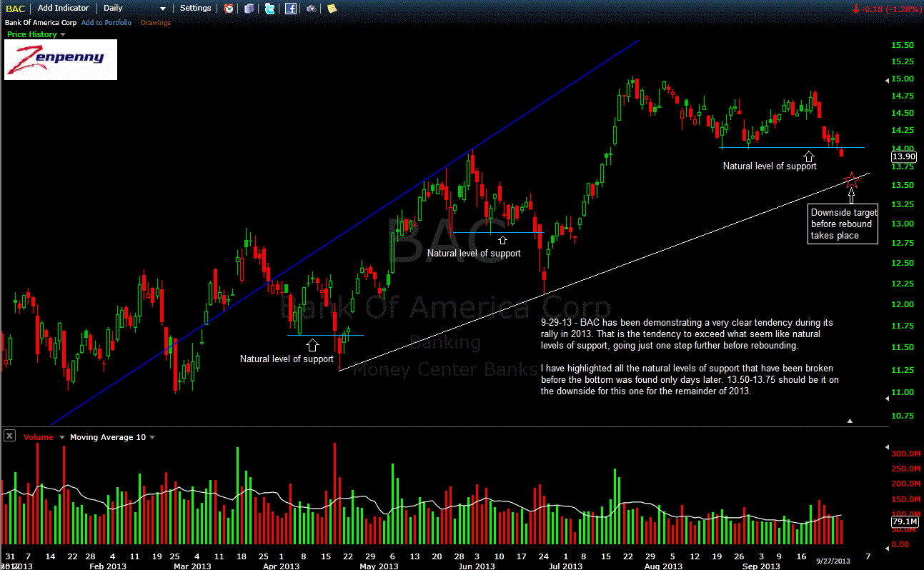This screenshot has height=570, width=924.
Task: Click the BAC ticker symbol field
Action: [16, 9]
